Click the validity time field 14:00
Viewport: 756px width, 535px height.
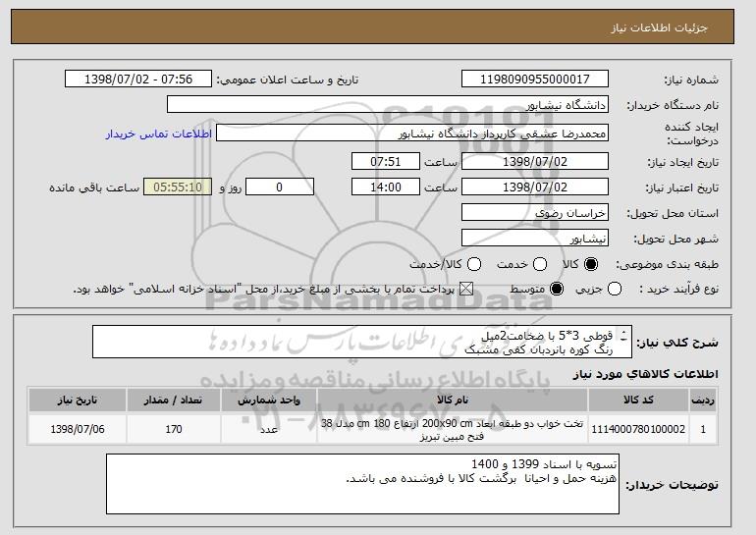click(x=386, y=187)
